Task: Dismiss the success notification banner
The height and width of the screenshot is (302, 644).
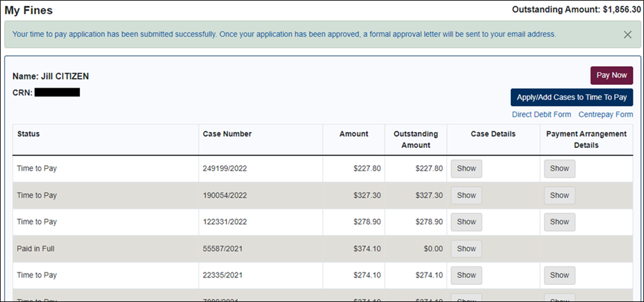Action: [x=628, y=35]
